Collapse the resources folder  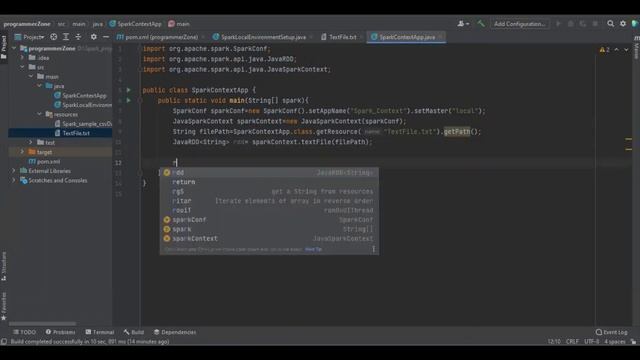click(x=40, y=114)
